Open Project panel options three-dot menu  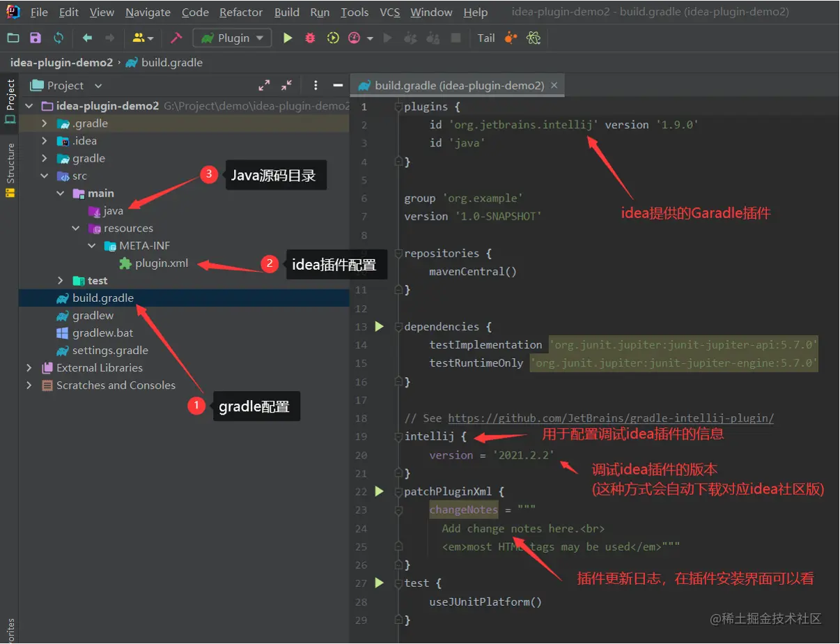[x=316, y=85]
